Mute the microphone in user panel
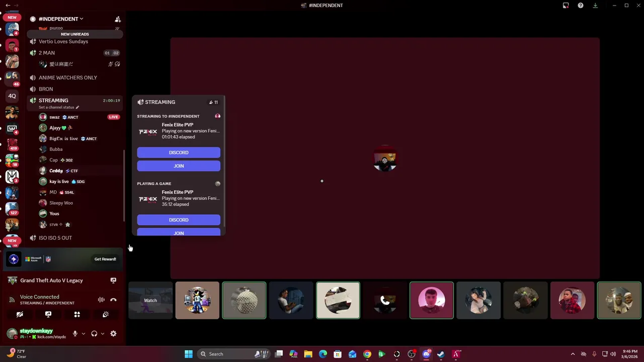This screenshot has height=362, width=644. point(75,333)
